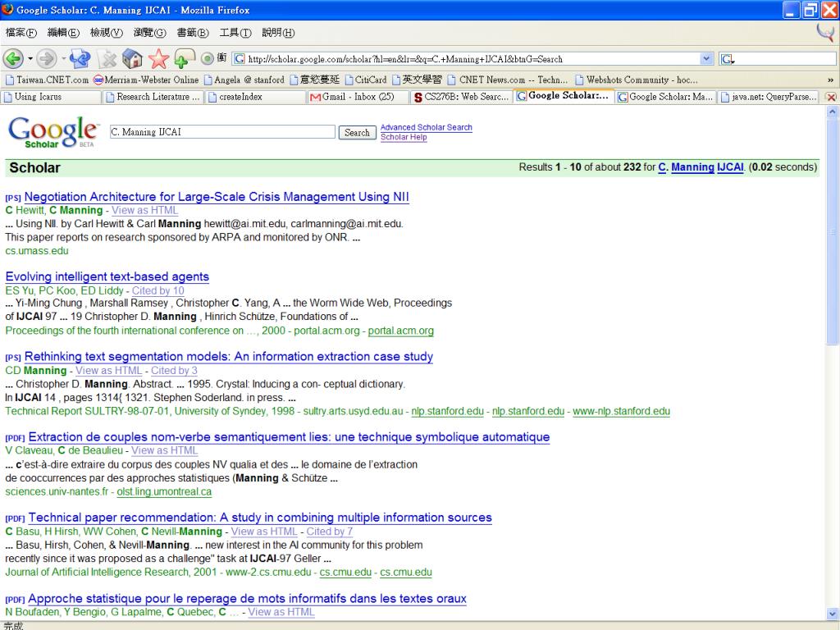This screenshot has height=630, width=840.
Task: Open Approche statistique pour le reperage result
Action: (248, 598)
